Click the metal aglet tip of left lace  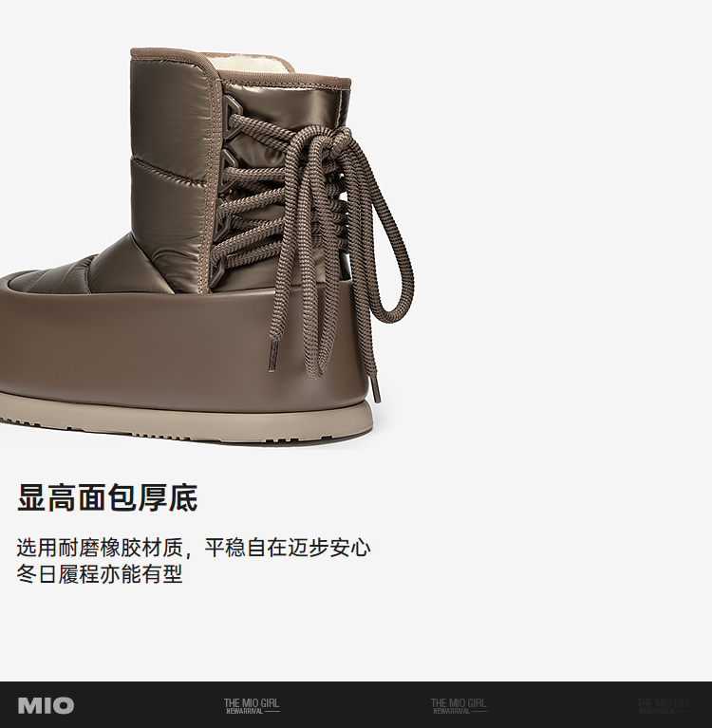pyautogui.click(x=273, y=355)
